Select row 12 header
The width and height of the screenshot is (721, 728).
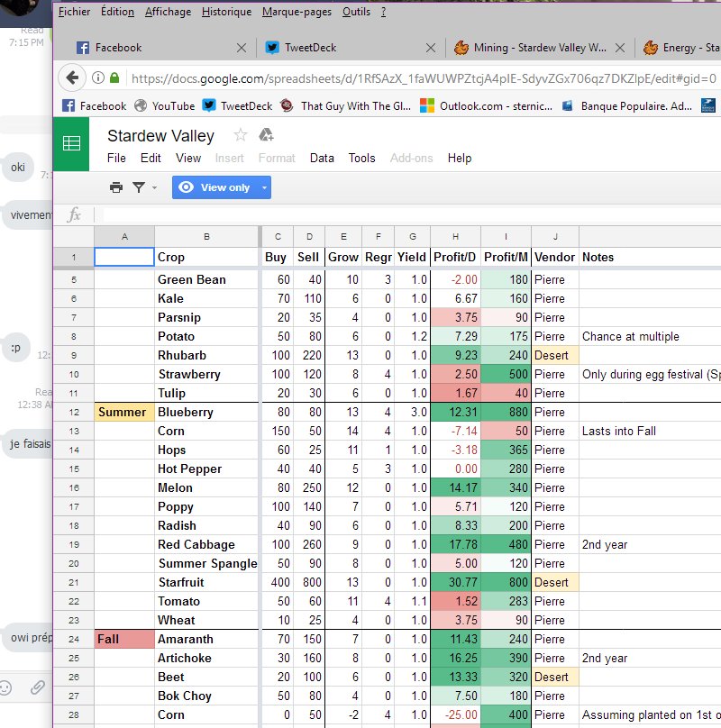74,412
